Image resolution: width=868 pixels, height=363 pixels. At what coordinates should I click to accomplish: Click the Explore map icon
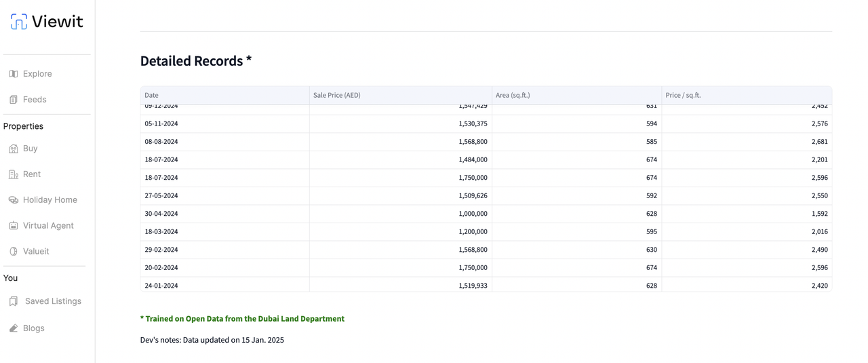click(14, 74)
